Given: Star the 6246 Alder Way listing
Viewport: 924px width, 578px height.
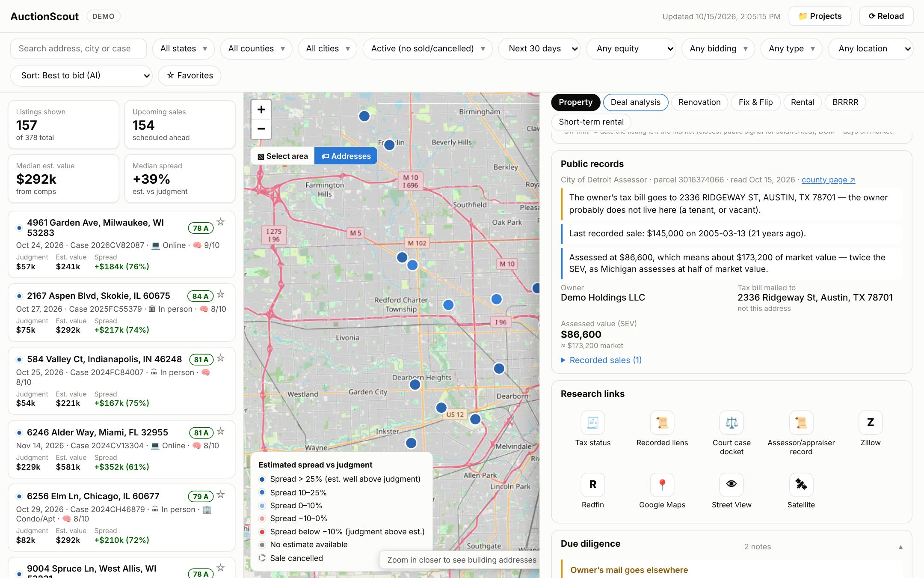Looking at the screenshot, I should point(220,431).
